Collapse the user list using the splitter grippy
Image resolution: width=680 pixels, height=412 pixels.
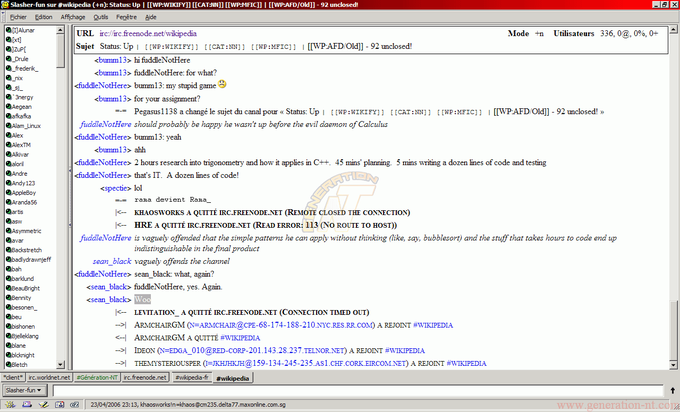[69, 197]
